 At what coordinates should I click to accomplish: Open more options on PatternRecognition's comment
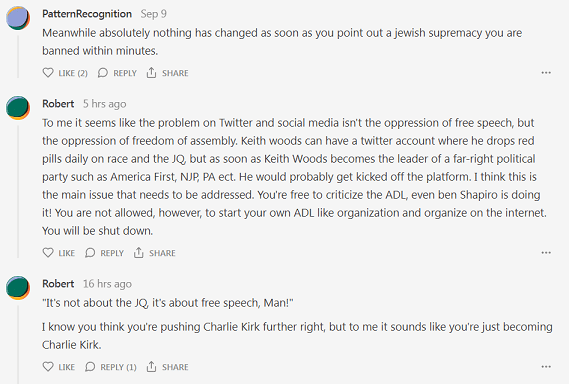click(x=546, y=73)
